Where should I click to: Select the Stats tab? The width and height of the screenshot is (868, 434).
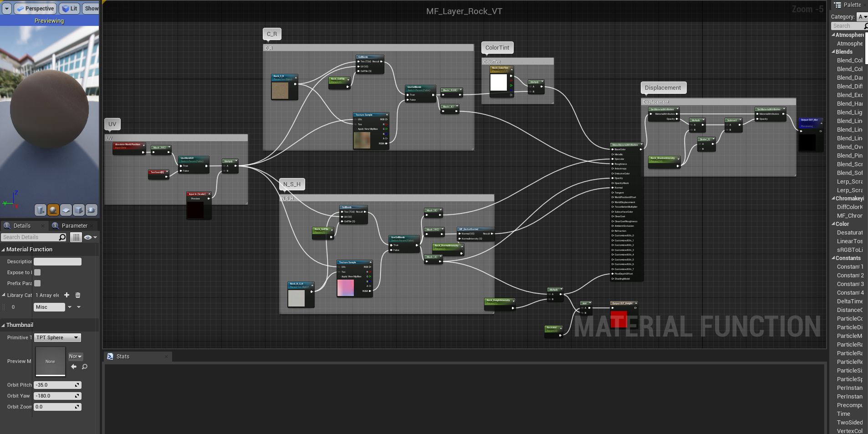pyautogui.click(x=123, y=357)
